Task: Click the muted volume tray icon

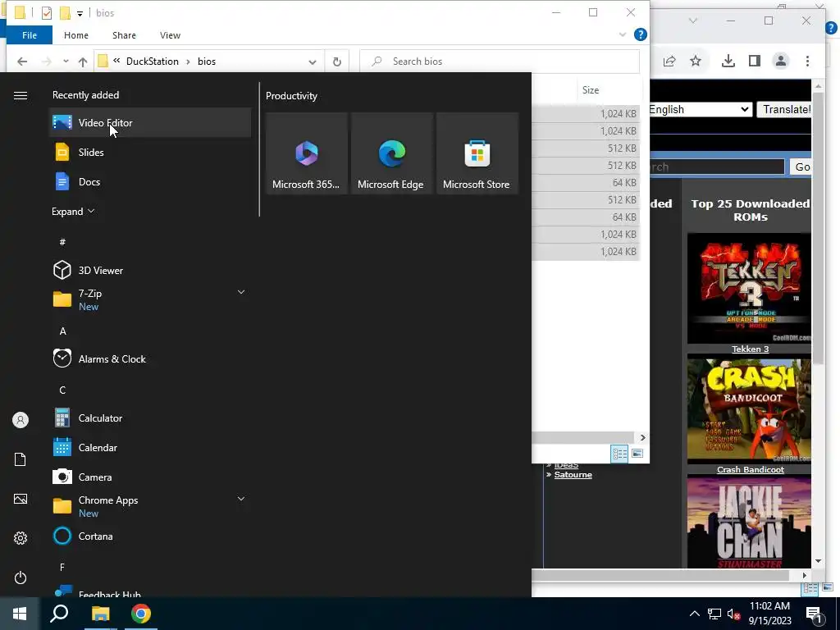Action: click(x=734, y=614)
